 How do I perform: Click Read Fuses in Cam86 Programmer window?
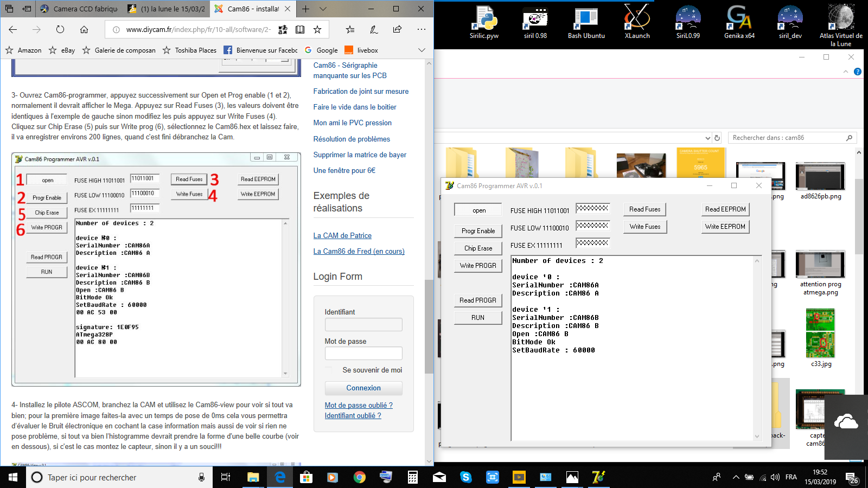pyautogui.click(x=645, y=209)
